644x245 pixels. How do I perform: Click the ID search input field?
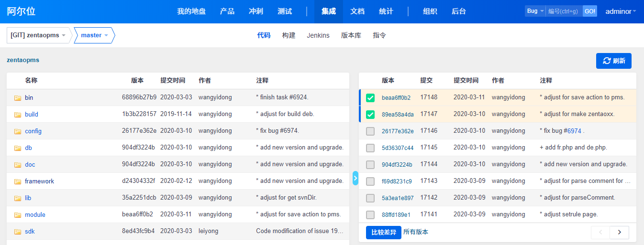click(x=564, y=11)
